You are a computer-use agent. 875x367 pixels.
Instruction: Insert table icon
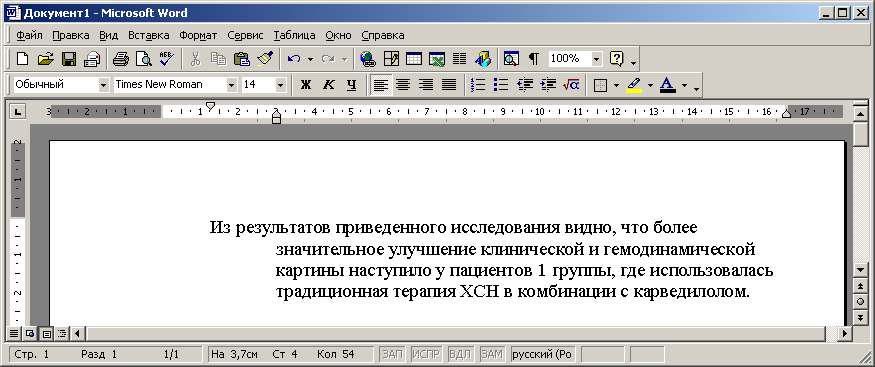pyautogui.click(x=414, y=58)
